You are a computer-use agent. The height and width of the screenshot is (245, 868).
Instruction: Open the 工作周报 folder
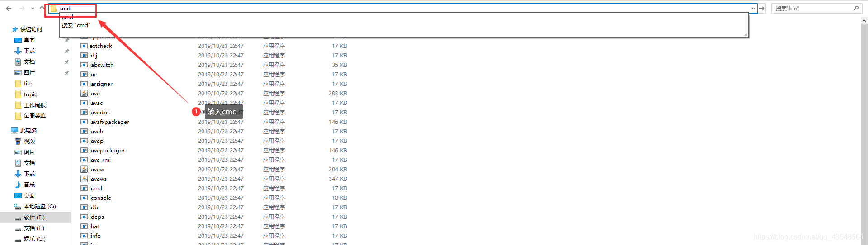coord(35,105)
